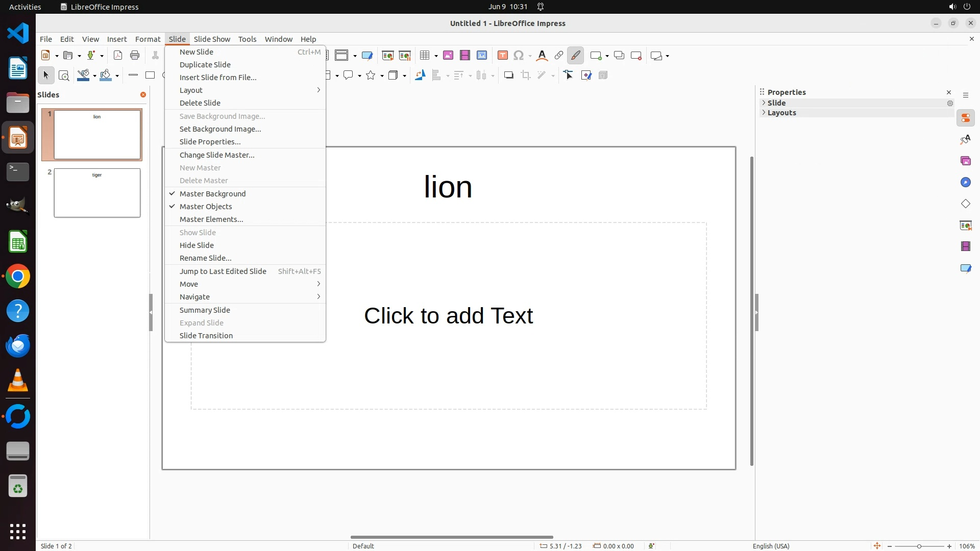Uncheck Master Background in the Slide menu
980x551 pixels.
click(x=212, y=194)
